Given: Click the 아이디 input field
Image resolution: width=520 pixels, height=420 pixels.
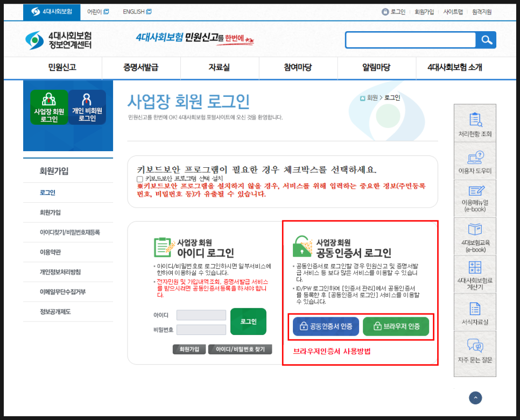Looking at the screenshot, I should click(201, 315).
